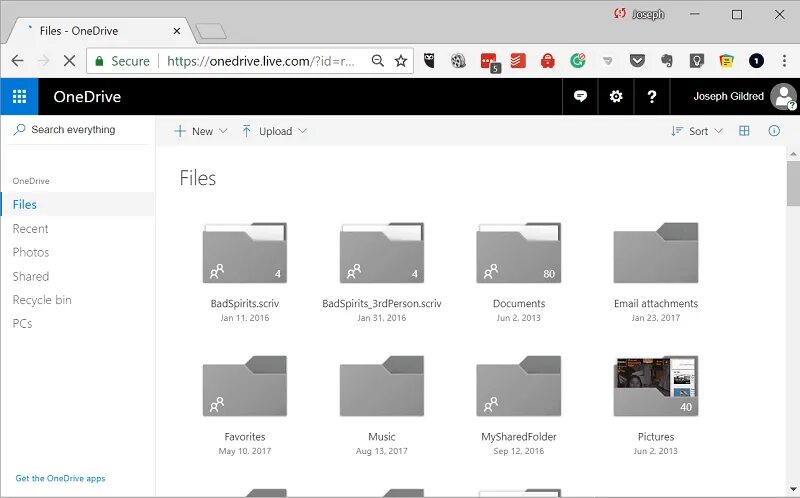Image resolution: width=800 pixels, height=498 pixels.
Task: Open the Pocket extension icon
Action: pyautogui.click(x=637, y=61)
